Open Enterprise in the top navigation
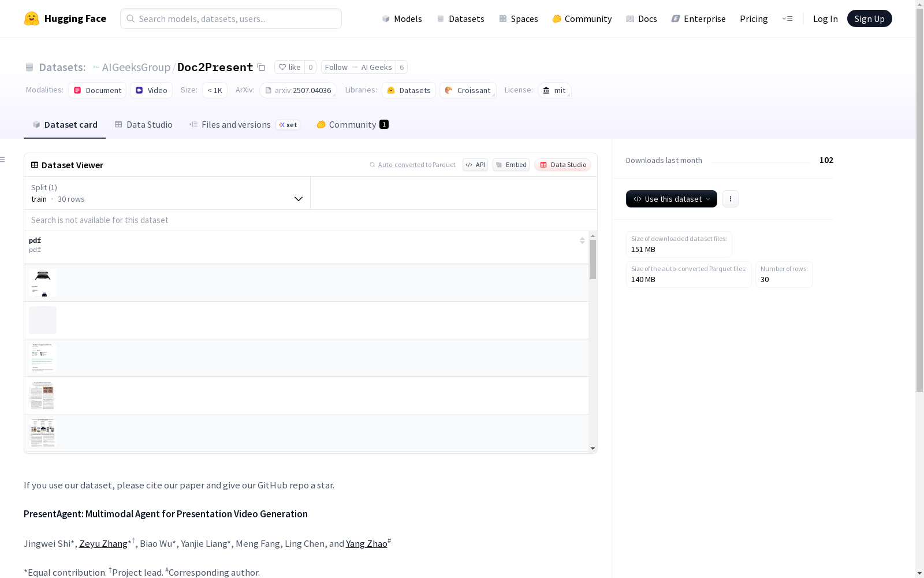924x578 pixels. tap(699, 18)
